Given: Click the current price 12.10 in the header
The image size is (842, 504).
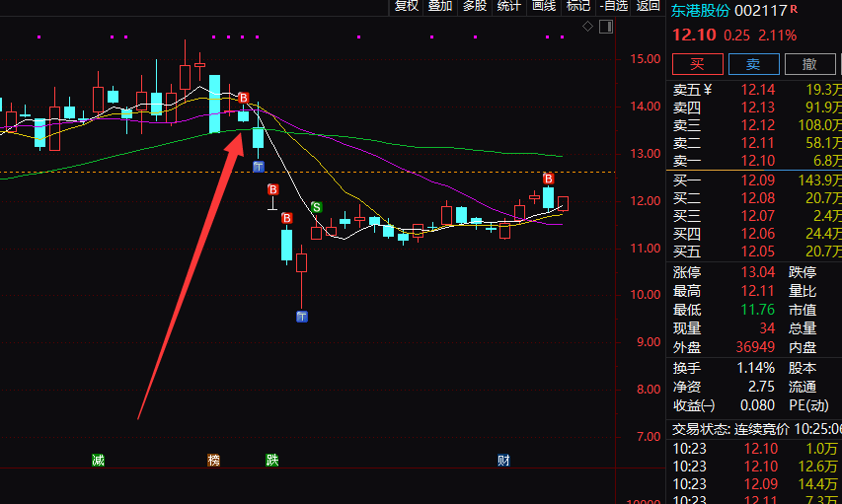Looking at the screenshot, I should (694, 36).
